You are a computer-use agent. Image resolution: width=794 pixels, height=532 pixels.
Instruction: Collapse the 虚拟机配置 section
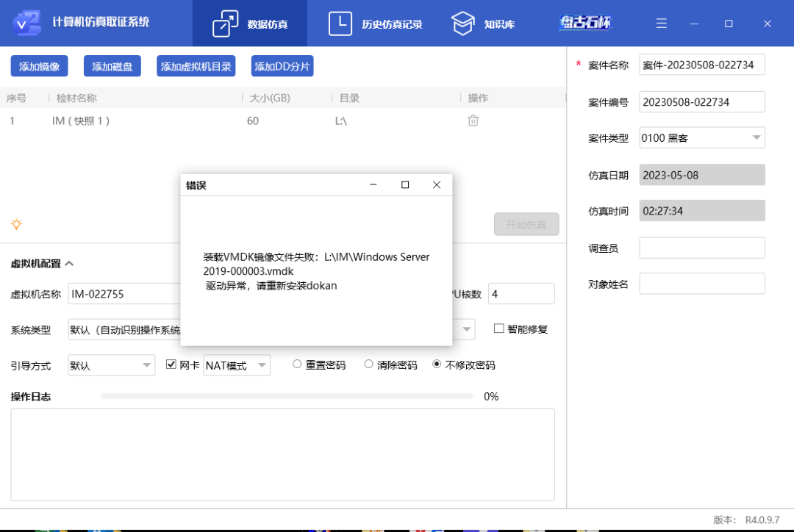point(69,263)
